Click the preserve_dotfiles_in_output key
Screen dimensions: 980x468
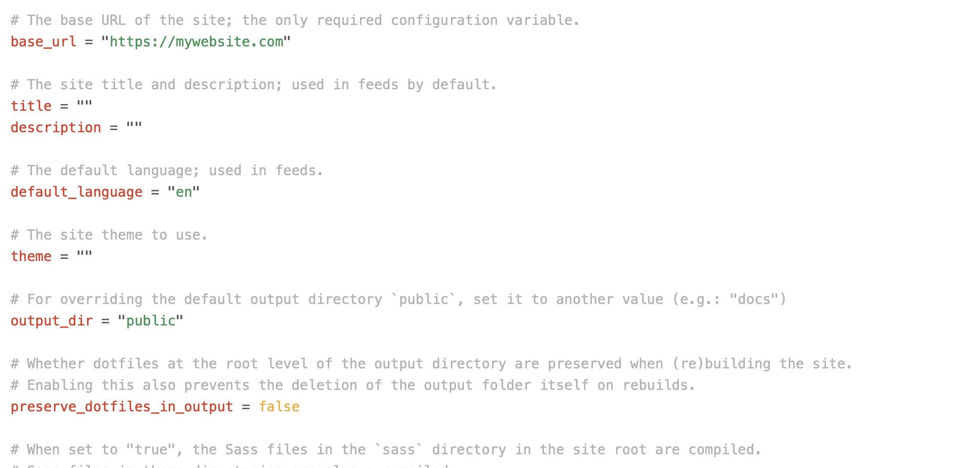tap(122, 407)
